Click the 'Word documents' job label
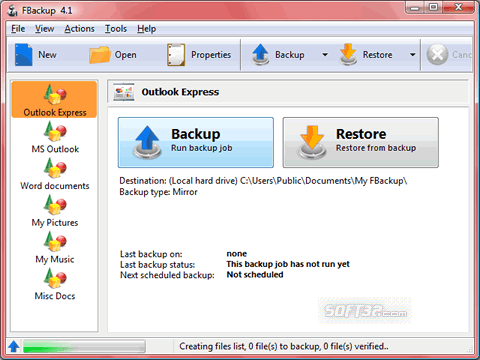Viewport: 480px width, 360px height. (55, 186)
